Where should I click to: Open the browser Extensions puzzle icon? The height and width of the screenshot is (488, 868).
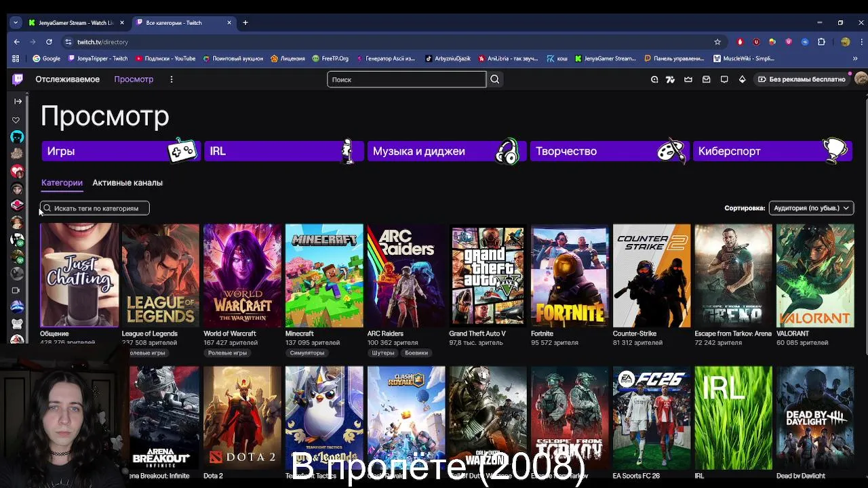[x=821, y=42]
